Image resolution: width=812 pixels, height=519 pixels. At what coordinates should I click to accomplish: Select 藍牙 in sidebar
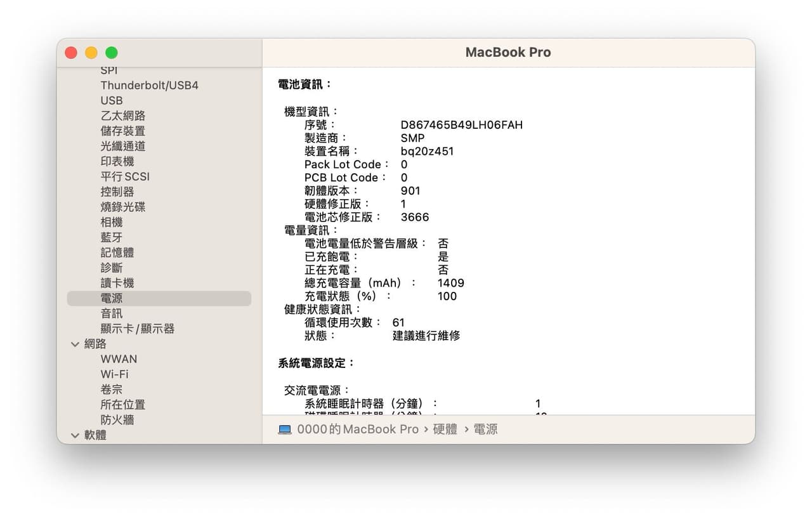coord(112,237)
